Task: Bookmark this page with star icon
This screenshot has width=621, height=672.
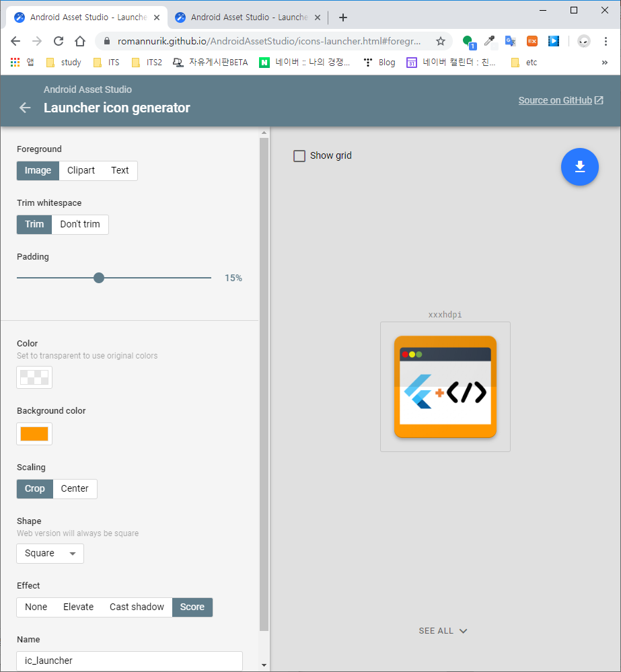Action: [440, 41]
